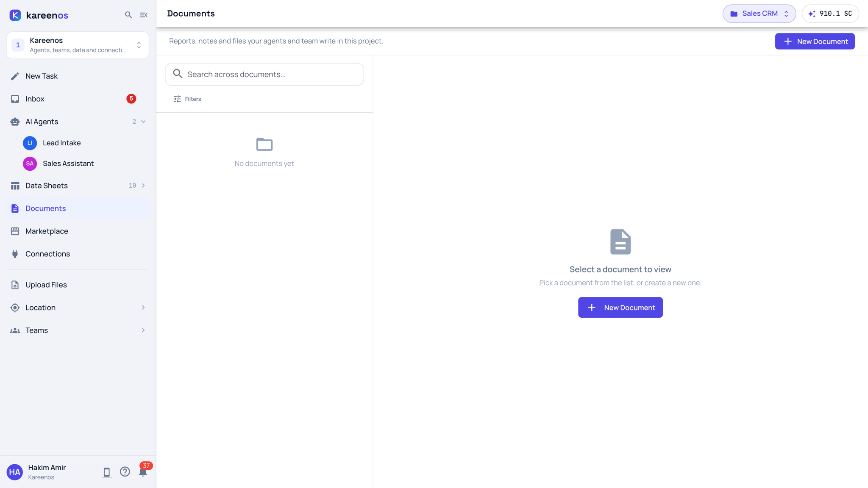
Task: Open the Lead Intake agent
Action: coord(78,143)
